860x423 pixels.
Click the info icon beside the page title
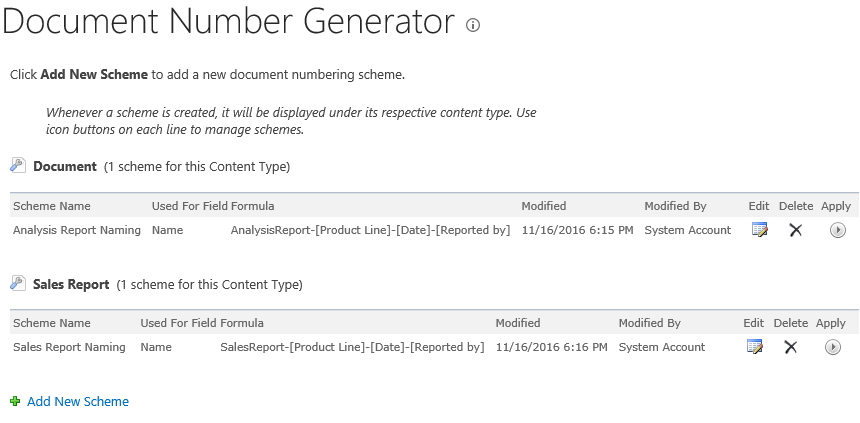point(473,25)
